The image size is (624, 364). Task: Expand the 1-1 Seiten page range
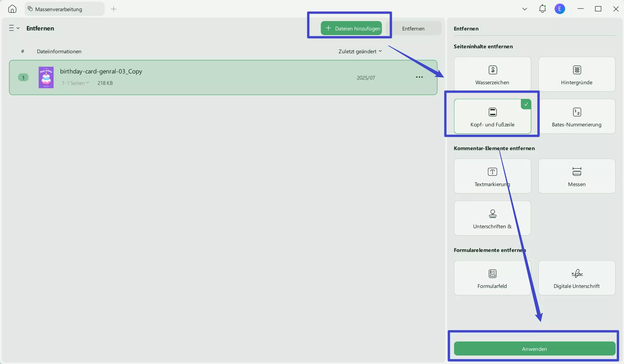[75, 83]
